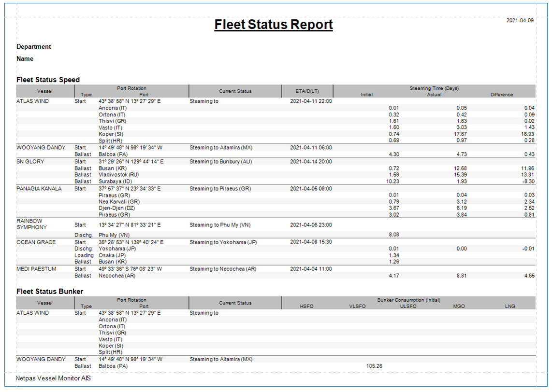The width and height of the screenshot is (552, 392).
Task: Select the Loading type for Osaka (JP)
Action: pos(84,255)
